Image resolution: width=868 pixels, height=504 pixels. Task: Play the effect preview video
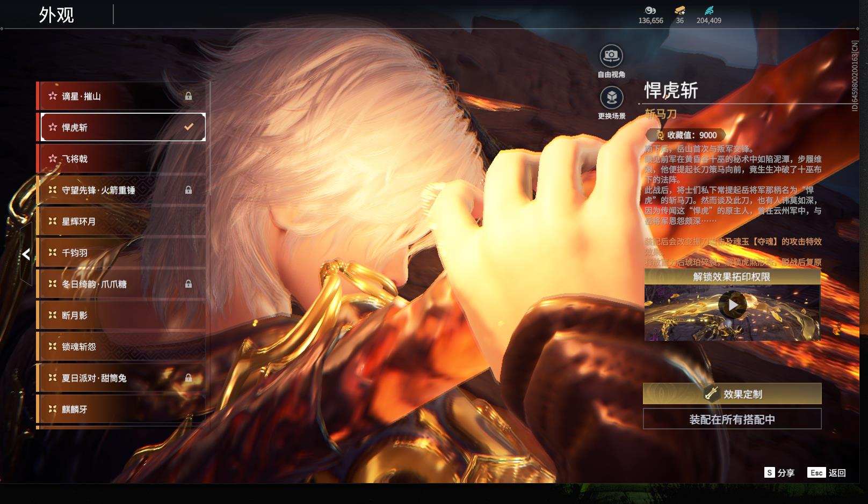733,305
